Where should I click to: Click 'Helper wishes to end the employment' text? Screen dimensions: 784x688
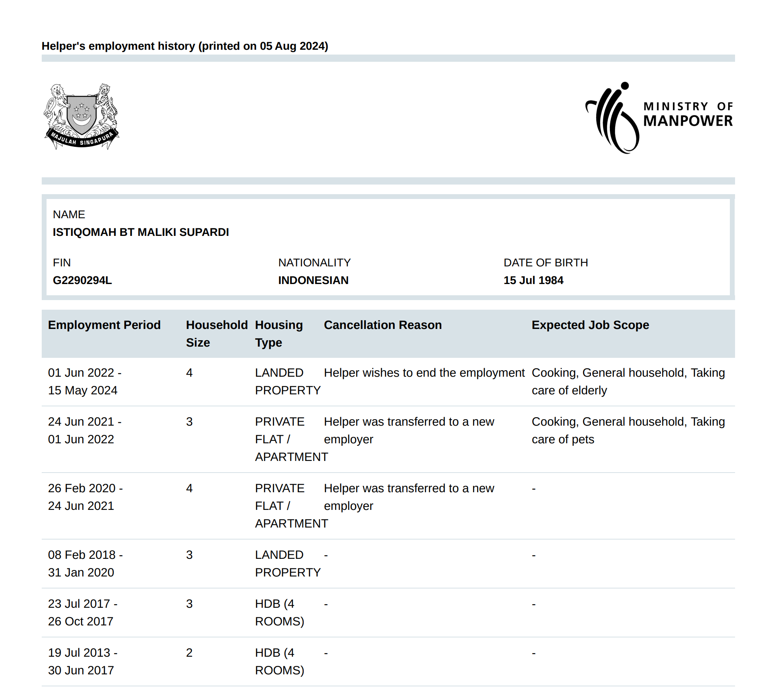coord(424,373)
